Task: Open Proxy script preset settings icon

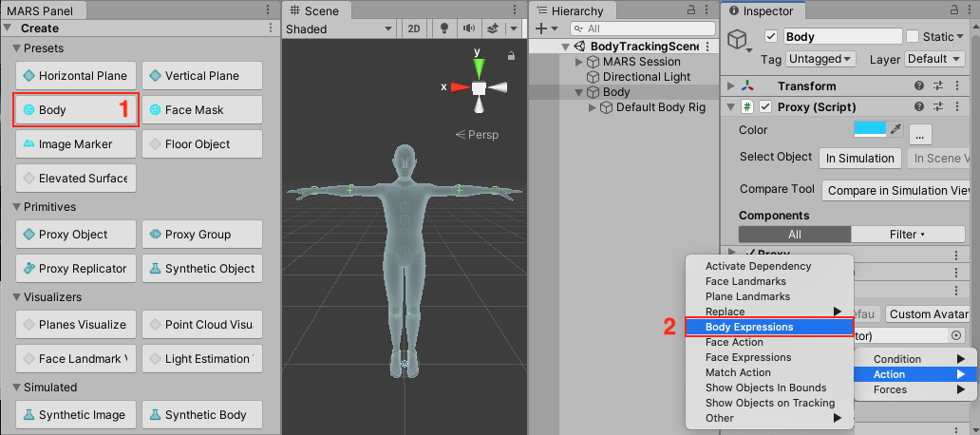Action: 937,107
